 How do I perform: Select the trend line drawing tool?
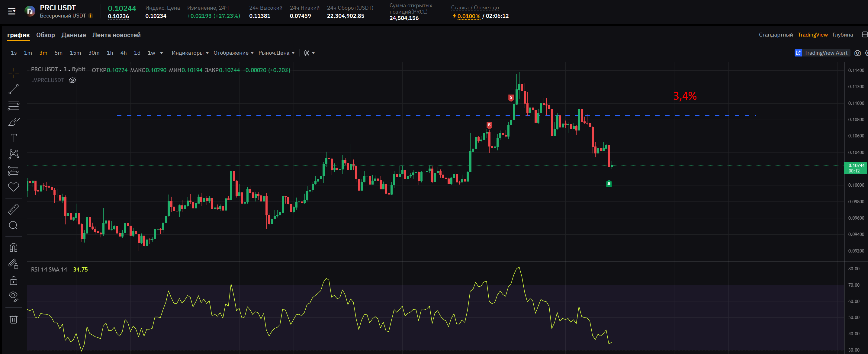tap(14, 89)
